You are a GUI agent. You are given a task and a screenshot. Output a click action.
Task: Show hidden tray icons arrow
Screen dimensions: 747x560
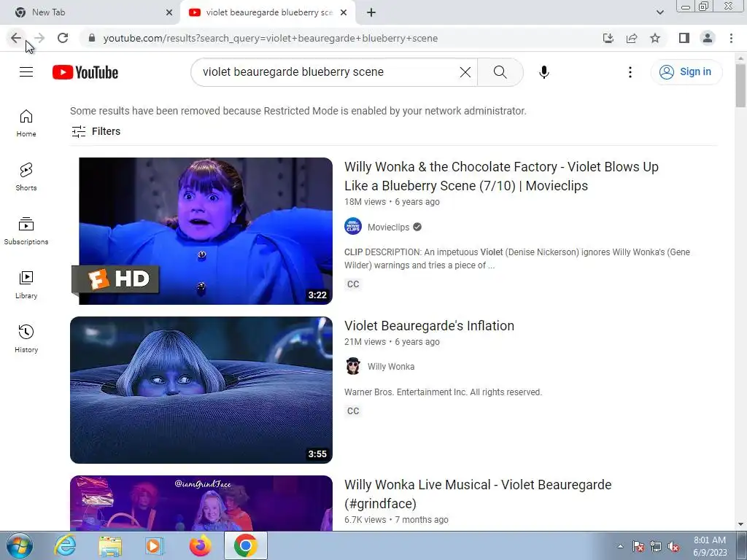point(620,546)
